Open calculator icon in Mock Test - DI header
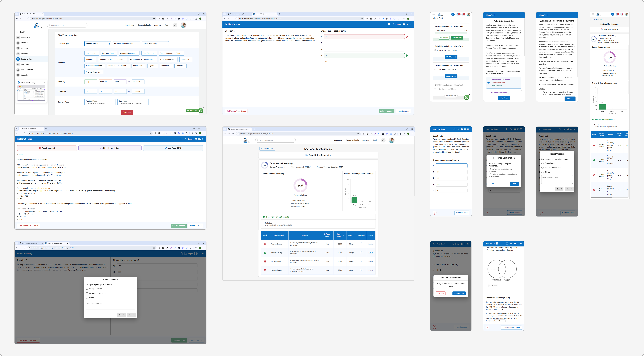This screenshot has height=356, width=644. tap(497, 243)
